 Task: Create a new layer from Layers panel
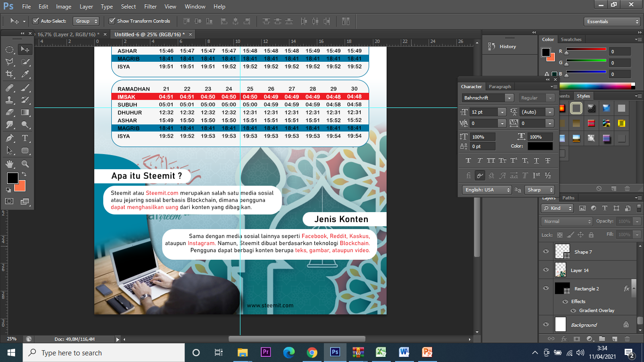click(x=615, y=339)
